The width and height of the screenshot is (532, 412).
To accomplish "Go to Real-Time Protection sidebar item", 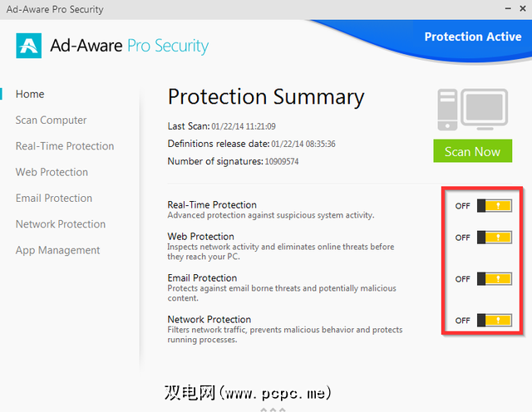I will point(65,146).
